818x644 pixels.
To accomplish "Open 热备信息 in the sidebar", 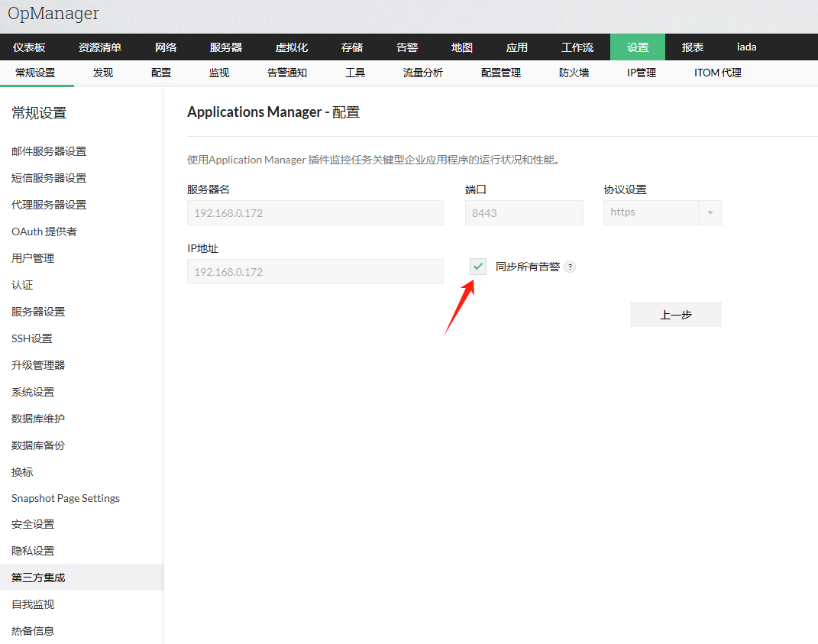I will pyautogui.click(x=33, y=630).
